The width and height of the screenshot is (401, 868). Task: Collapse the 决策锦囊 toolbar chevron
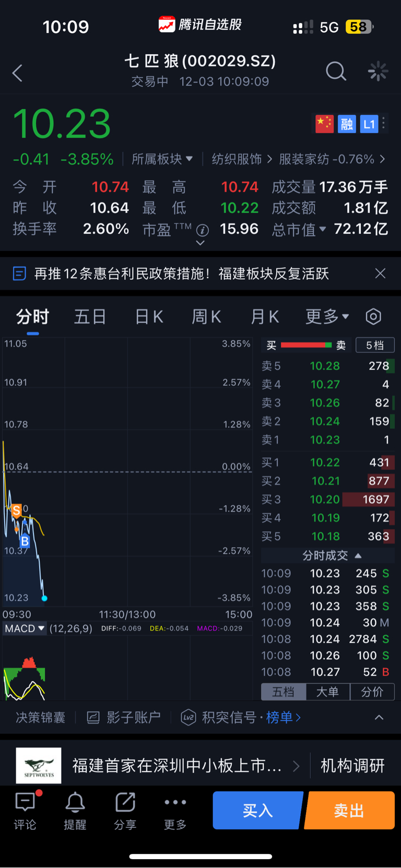point(379,718)
